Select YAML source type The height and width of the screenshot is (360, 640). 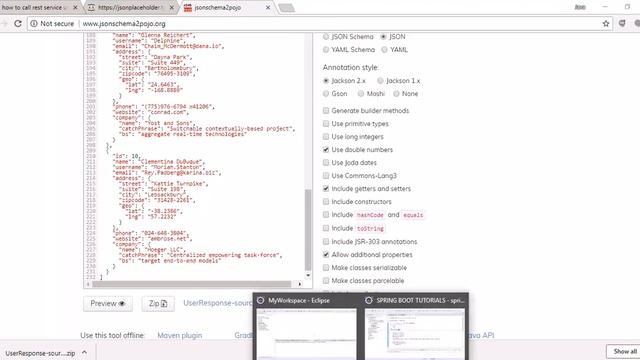click(384, 50)
